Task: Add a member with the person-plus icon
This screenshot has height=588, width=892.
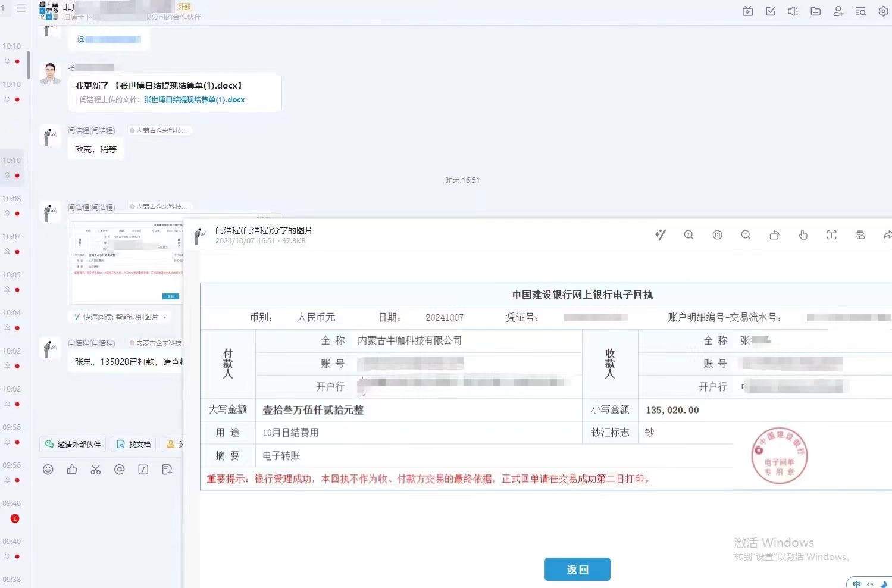Action: click(838, 11)
